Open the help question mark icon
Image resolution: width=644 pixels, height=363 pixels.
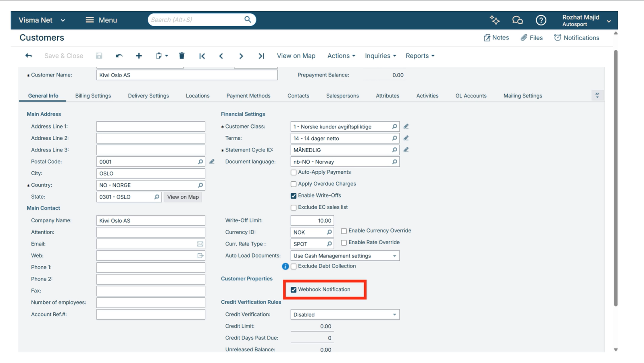[x=541, y=20]
